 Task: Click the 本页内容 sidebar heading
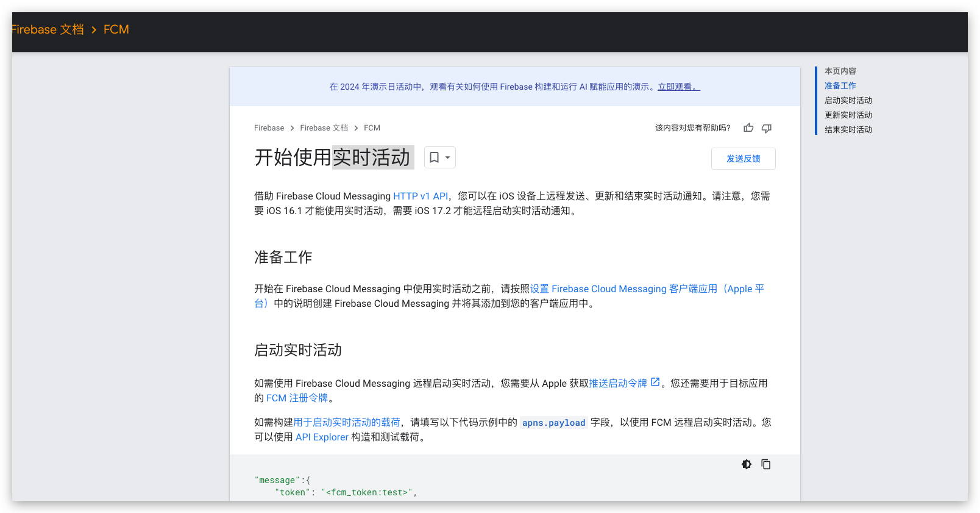point(840,71)
